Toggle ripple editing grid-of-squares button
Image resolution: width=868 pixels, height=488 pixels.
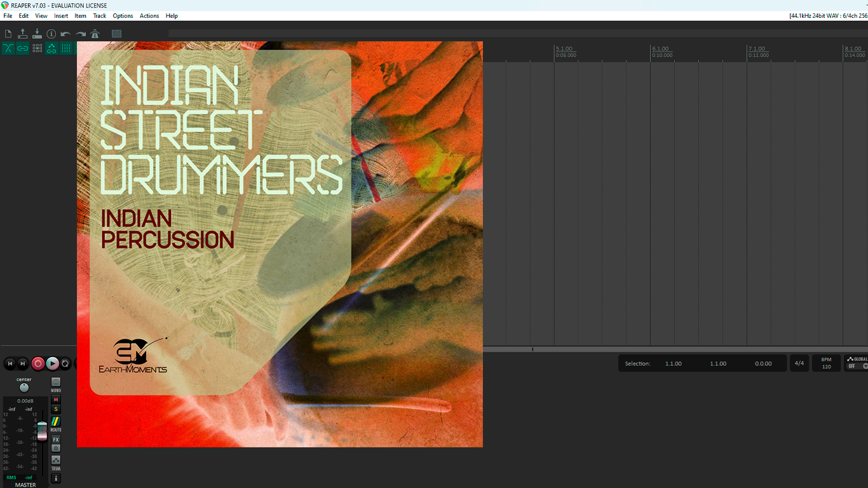[37, 48]
